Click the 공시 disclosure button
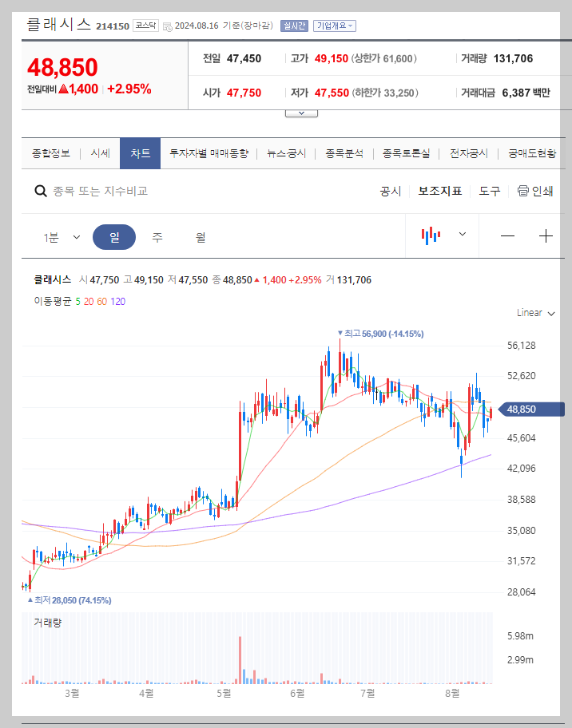This screenshot has width=572, height=728. (x=391, y=191)
